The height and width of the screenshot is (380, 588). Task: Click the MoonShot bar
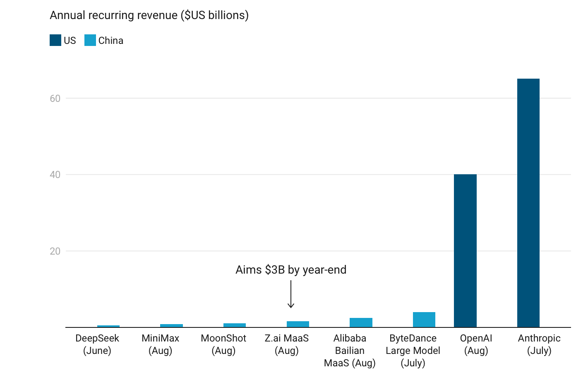[x=235, y=325]
